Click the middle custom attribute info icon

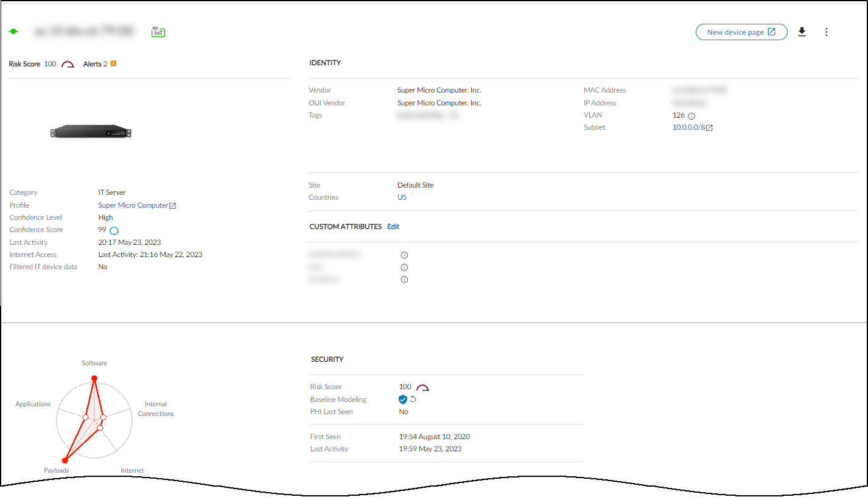click(404, 267)
